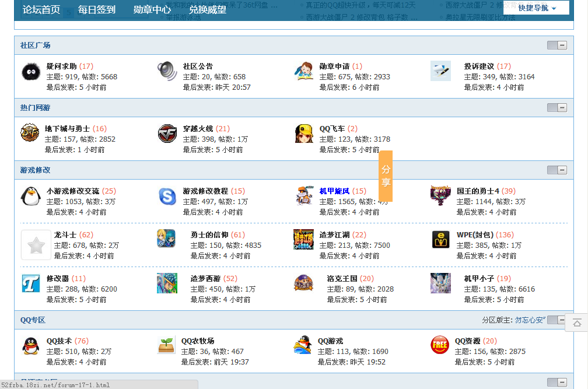
Task: Open the 勋章中心 navigation item
Action: point(152,9)
